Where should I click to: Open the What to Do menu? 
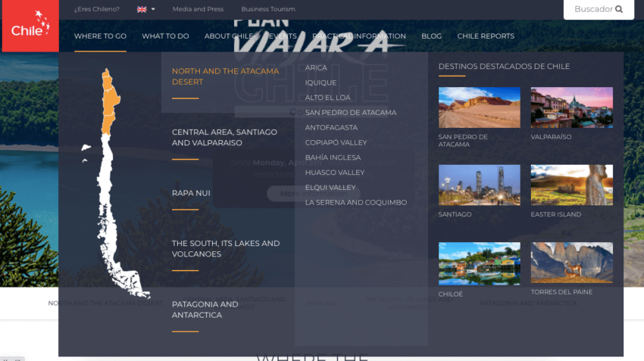tap(165, 36)
